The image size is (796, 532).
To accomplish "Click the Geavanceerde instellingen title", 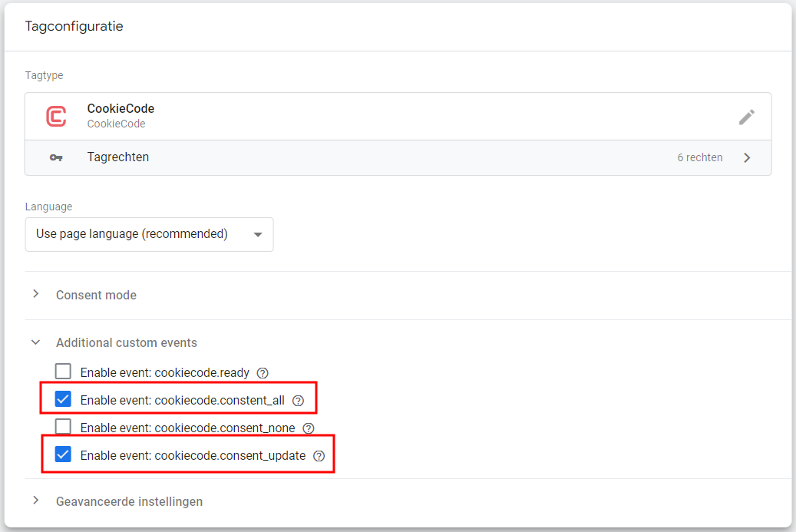I will pos(130,501).
